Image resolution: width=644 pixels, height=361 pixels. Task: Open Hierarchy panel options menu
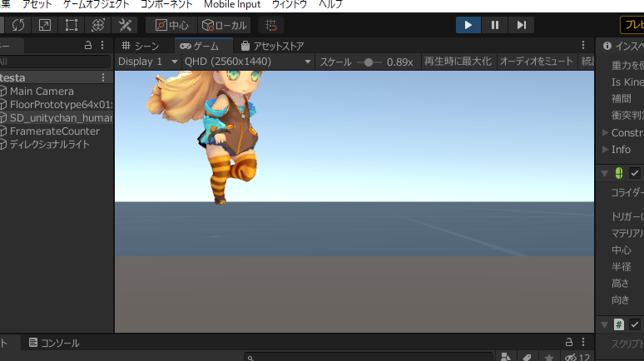click(102, 45)
